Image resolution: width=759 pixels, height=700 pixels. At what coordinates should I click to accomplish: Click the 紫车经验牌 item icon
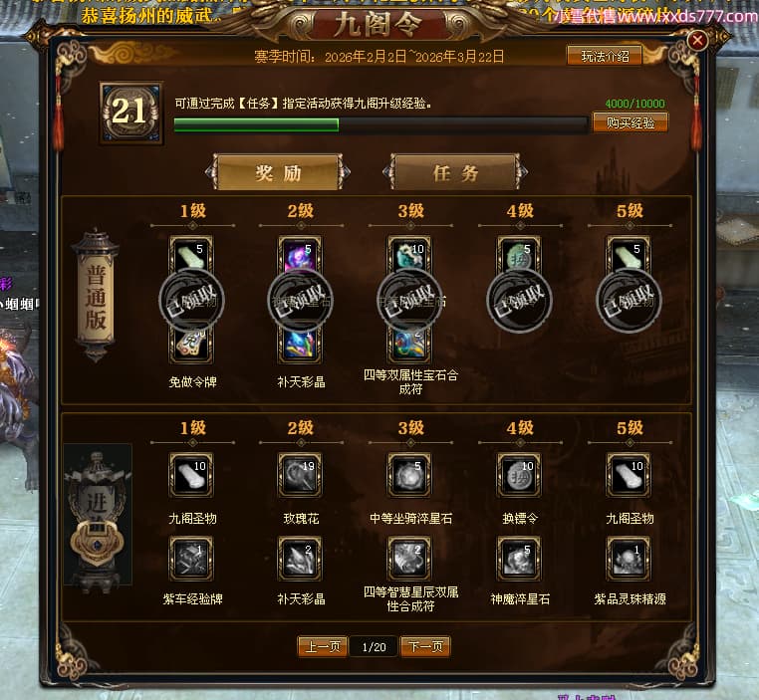190,559
